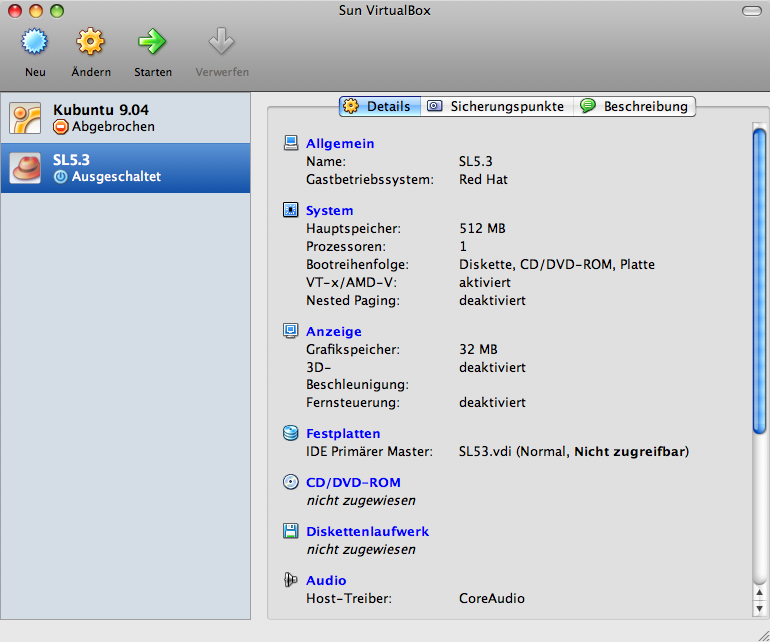
Task: Click the 32 MB Grafikspeicher value
Action: [478, 349]
